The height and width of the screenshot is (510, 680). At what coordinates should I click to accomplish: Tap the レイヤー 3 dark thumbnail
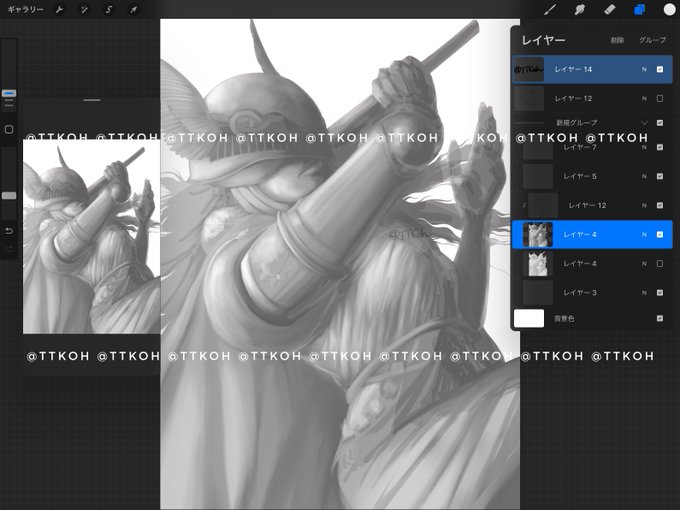pyautogui.click(x=538, y=293)
